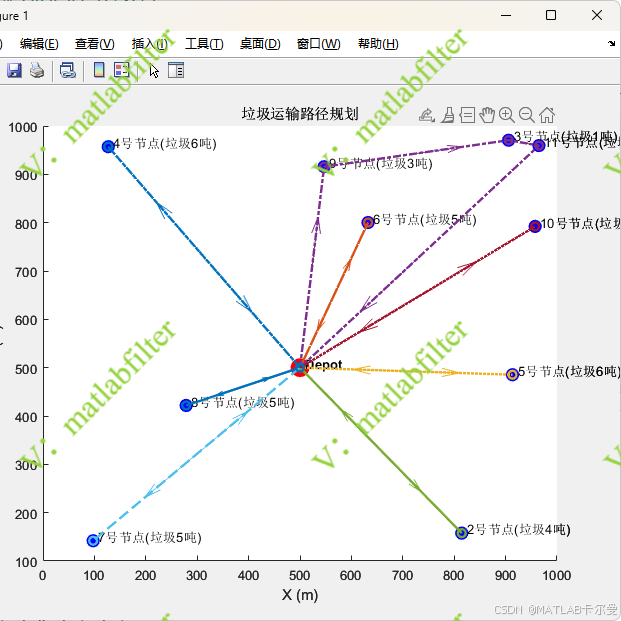621x621 pixels.
Task: Click the axes export icon above the plot
Action: [x=427, y=115]
